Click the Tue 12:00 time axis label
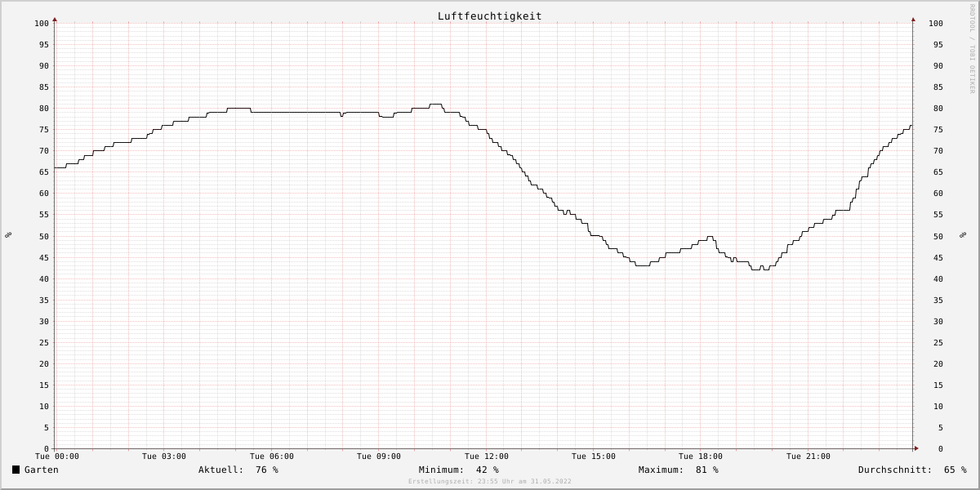The image size is (980, 490). 487,457
